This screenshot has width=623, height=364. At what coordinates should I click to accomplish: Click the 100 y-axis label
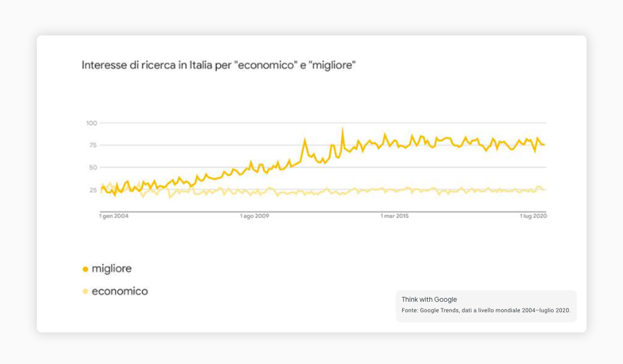click(92, 123)
